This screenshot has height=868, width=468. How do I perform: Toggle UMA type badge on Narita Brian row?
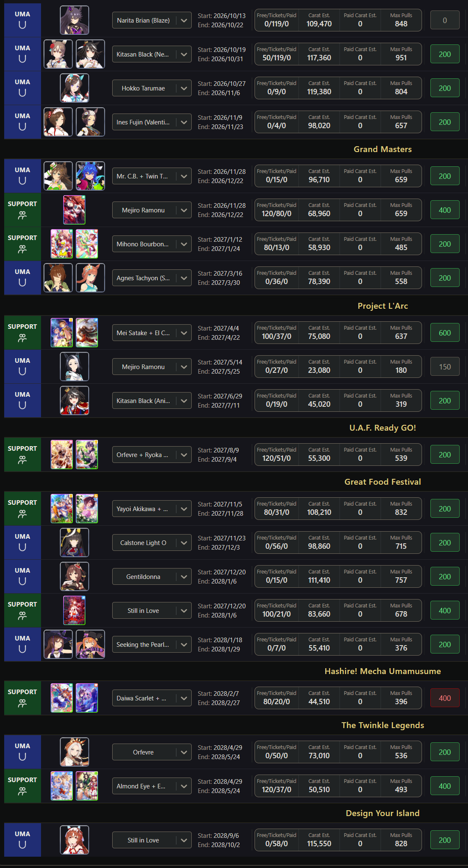click(x=23, y=20)
